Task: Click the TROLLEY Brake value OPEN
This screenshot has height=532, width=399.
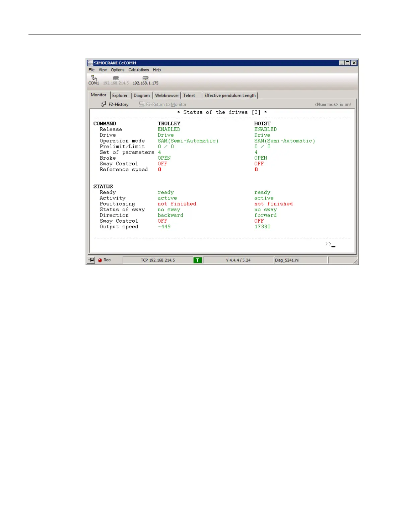Action: (164, 158)
